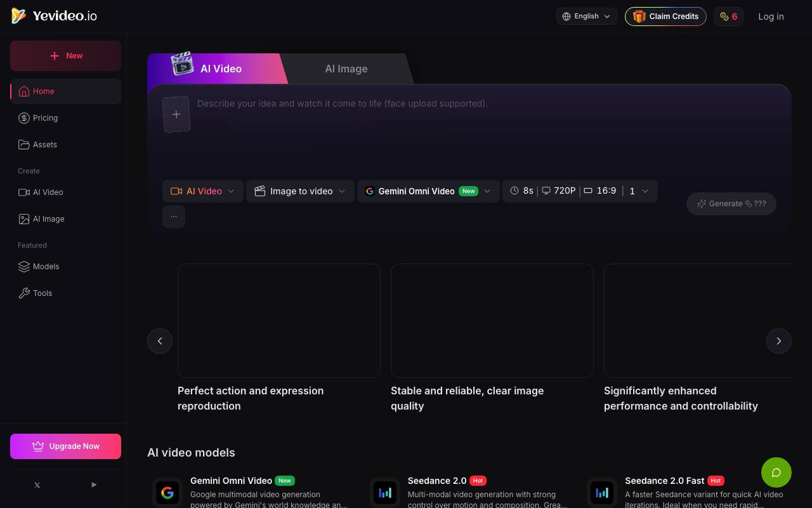The width and height of the screenshot is (812, 508).
Task: Click the plus upload image tile
Action: point(176,114)
